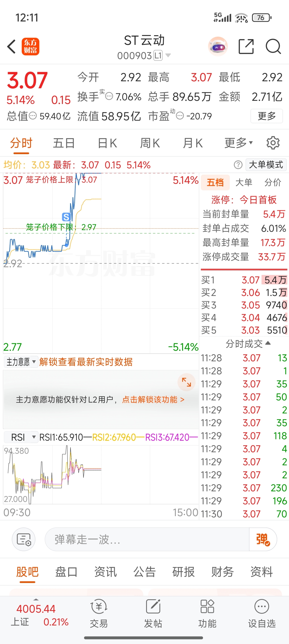Collapse the 分时成交 list arrow
This screenshot has width=289, height=644.
268,343
